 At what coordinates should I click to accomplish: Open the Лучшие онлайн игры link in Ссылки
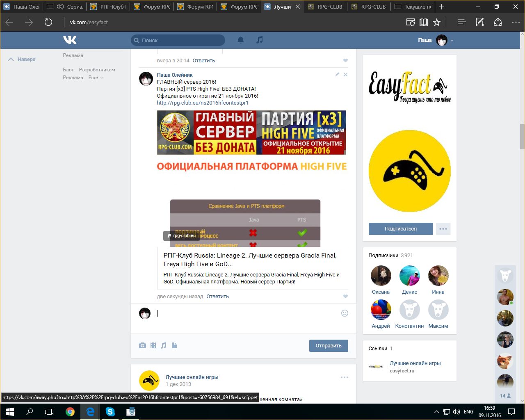tap(415, 363)
